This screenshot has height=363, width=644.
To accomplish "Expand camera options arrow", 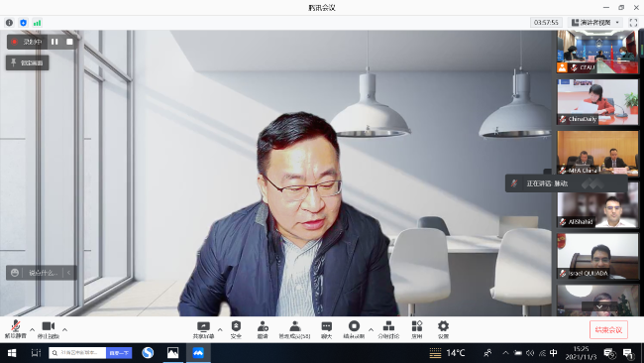I will tap(64, 329).
